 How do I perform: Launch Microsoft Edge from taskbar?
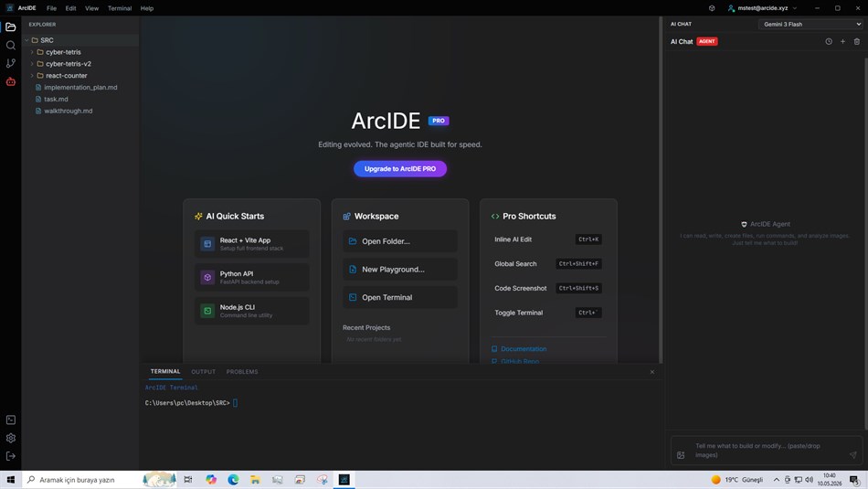coord(233,480)
